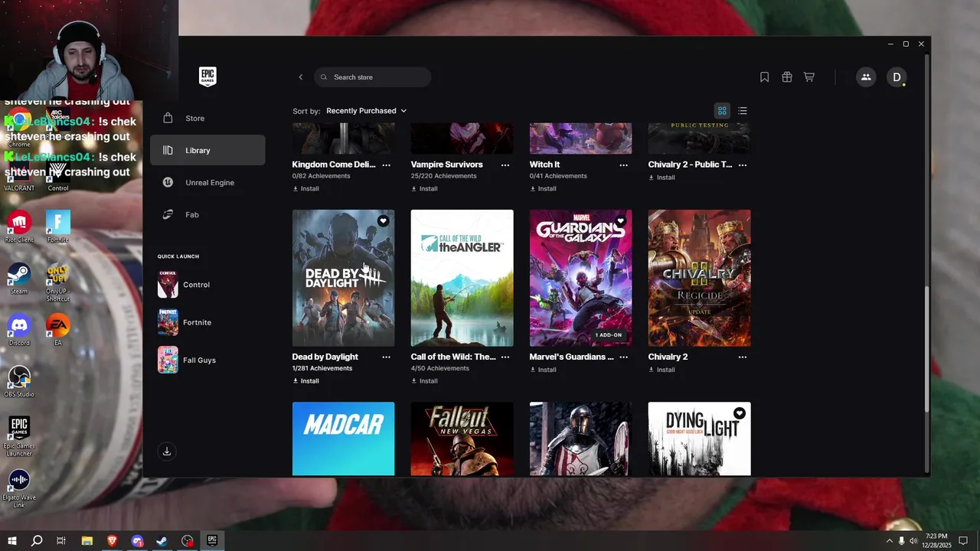
Task: Install Chivalry 2
Action: point(662,370)
